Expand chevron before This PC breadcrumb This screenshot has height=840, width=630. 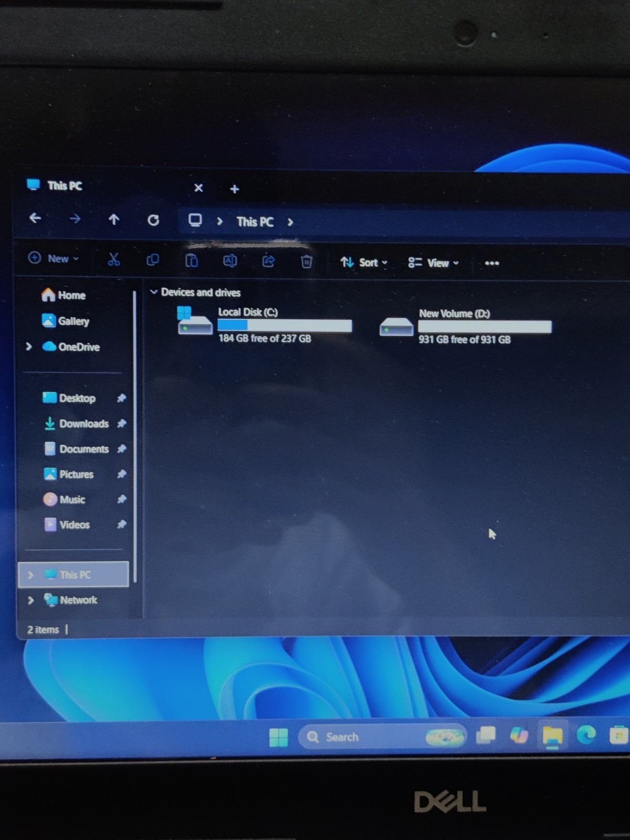pos(219,222)
